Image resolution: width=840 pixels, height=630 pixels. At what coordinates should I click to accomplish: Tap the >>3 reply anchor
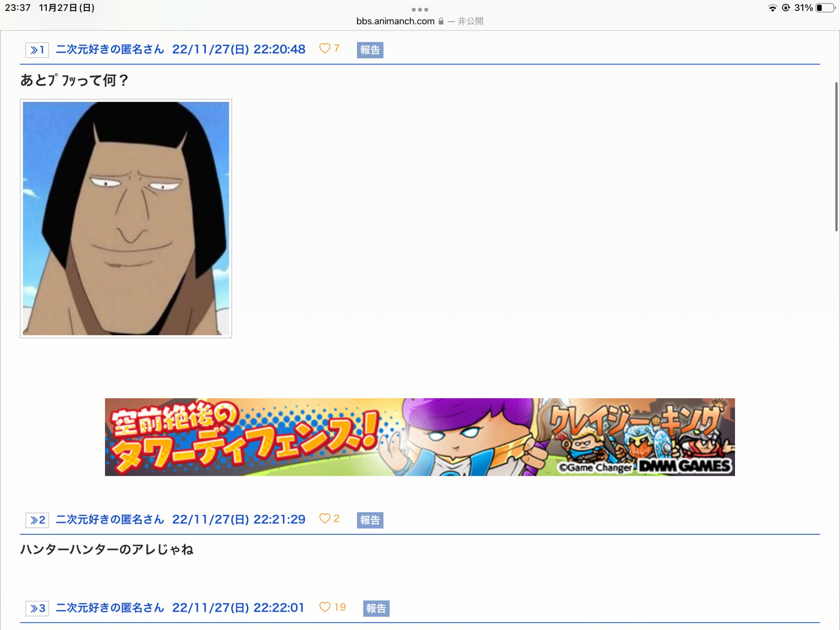(37, 608)
